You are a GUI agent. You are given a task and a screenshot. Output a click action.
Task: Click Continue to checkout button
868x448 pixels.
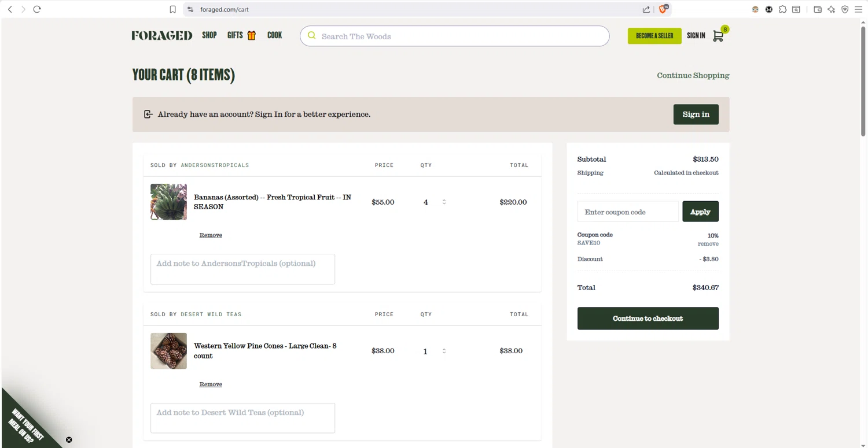(648, 319)
